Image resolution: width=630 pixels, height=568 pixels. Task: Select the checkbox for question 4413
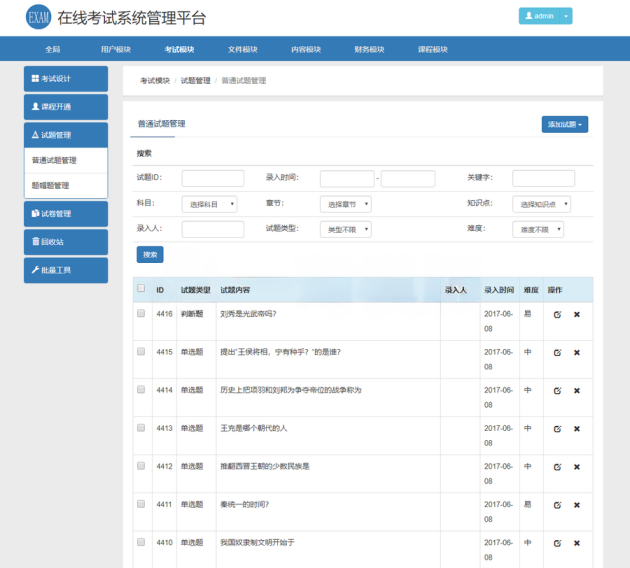point(141,427)
